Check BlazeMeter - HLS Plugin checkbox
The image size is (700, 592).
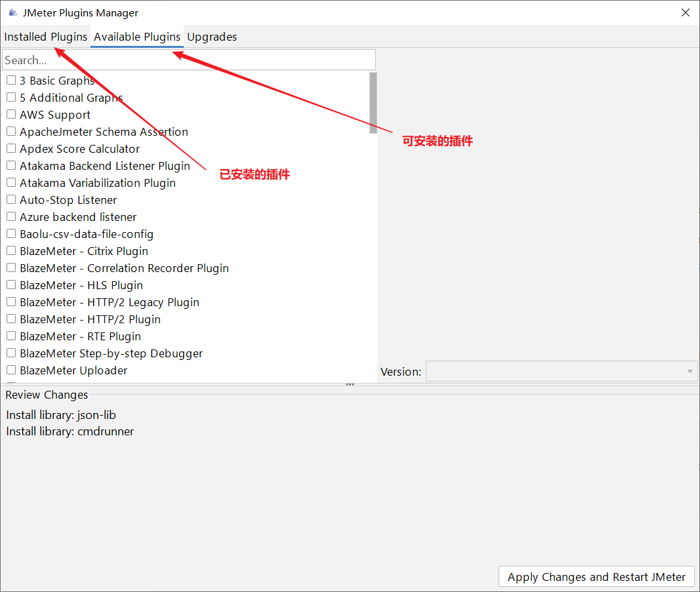(11, 285)
